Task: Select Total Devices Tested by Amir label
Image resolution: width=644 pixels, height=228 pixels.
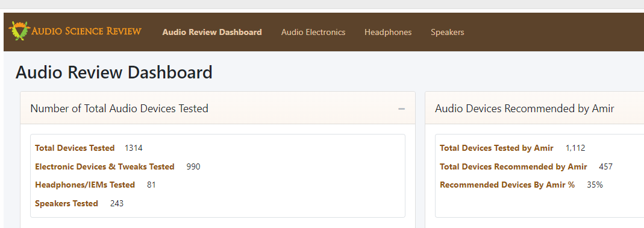Action: [x=496, y=148]
